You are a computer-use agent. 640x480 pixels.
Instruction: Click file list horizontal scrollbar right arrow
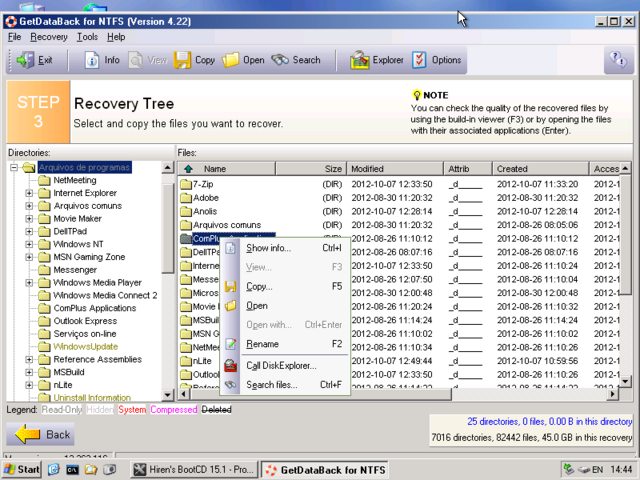point(612,394)
